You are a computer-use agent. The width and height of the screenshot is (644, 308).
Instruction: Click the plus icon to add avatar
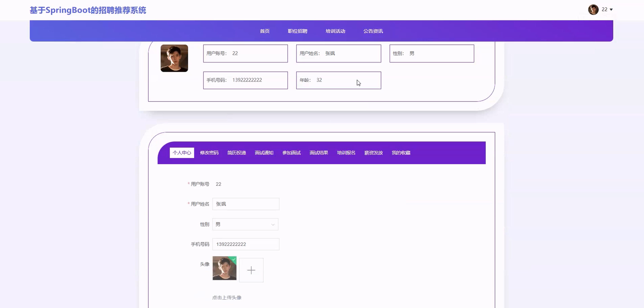click(251, 270)
